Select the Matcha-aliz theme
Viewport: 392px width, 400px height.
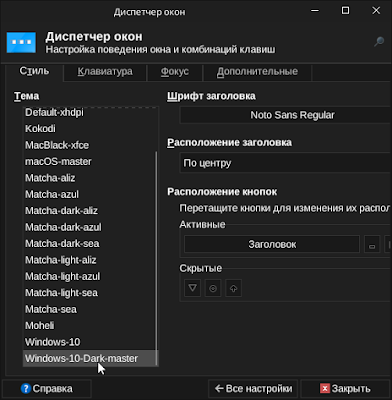(90, 178)
